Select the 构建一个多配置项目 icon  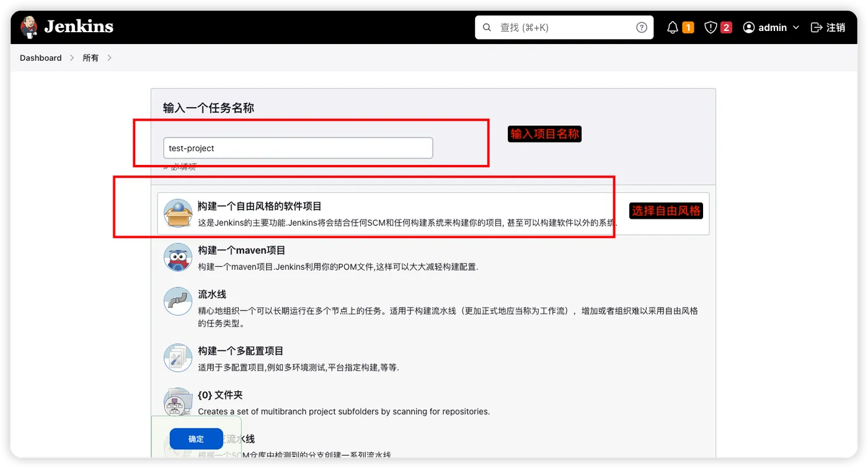(x=178, y=358)
